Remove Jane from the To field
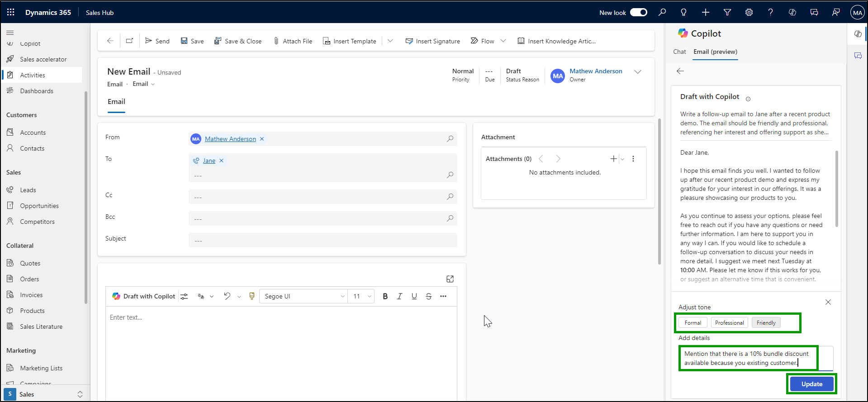The width and height of the screenshot is (868, 402). pyautogui.click(x=221, y=161)
